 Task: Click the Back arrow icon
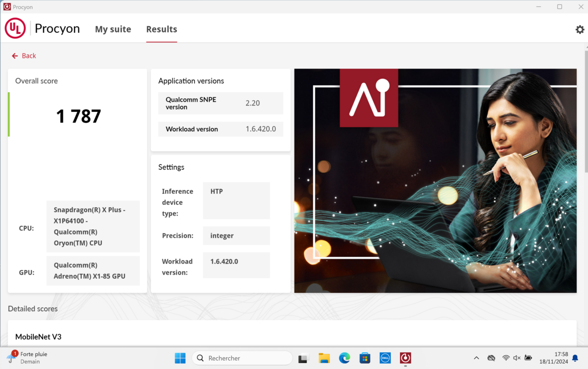coord(15,56)
